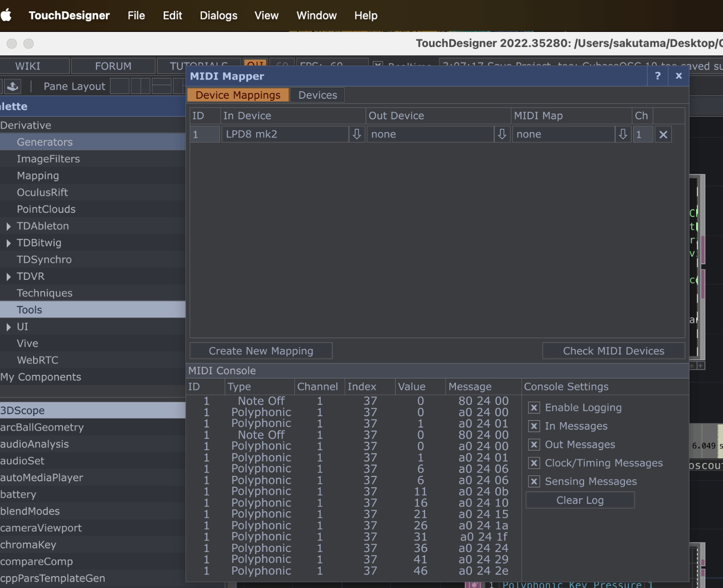The width and height of the screenshot is (723, 588).
Task: Click the OI button in the top bar
Action: [x=255, y=63]
